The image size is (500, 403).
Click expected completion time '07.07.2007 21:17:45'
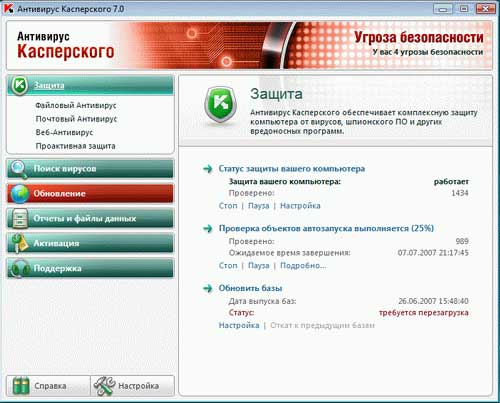tap(433, 253)
